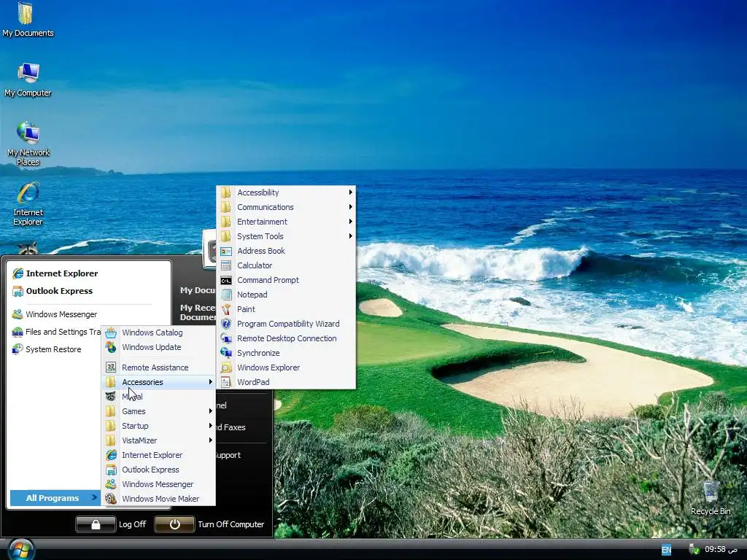Click "Windows Movie Maker" text
The width and height of the screenshot is (747, 560).
[x=160, y=499]
